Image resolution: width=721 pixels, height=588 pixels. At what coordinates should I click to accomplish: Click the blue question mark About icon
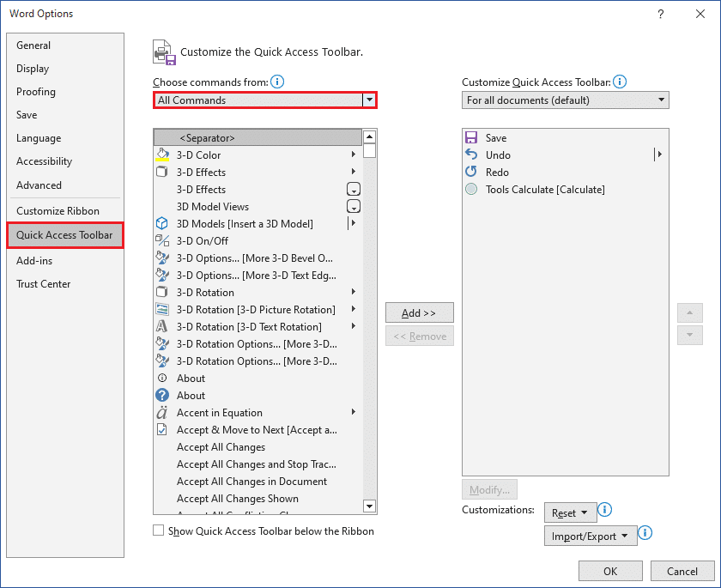[x=162, y=396]
